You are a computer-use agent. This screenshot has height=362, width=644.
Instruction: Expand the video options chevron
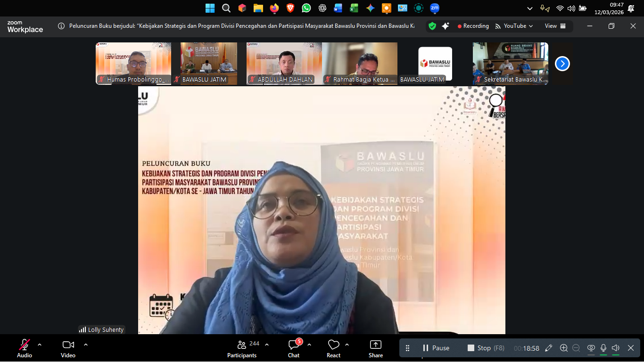(86, 345)
